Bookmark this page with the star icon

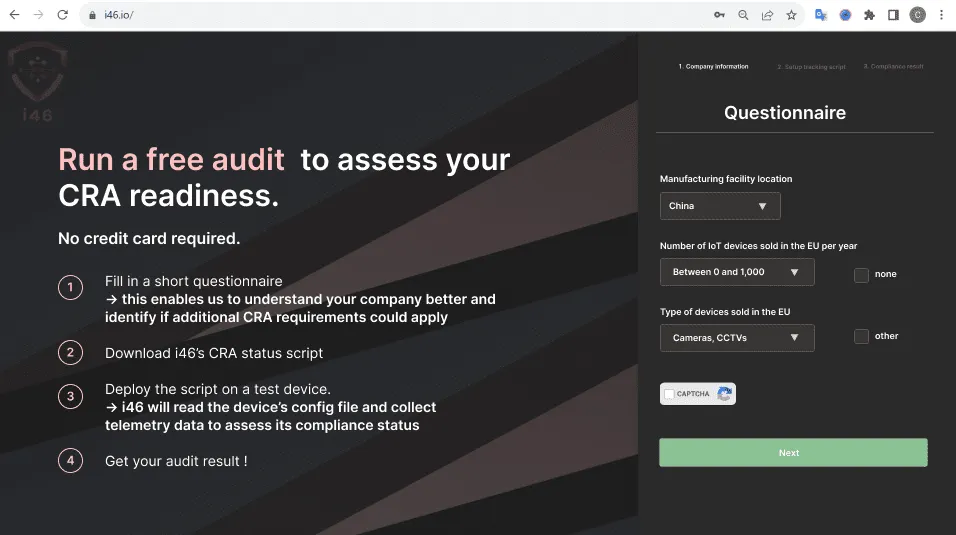[791, 15]
